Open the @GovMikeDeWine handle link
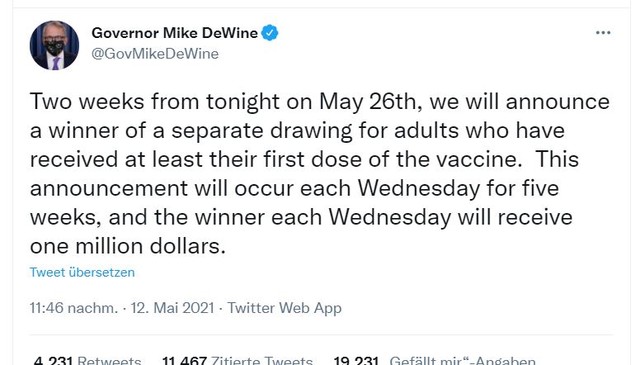640x365 pixels. (x=155, y=54)
